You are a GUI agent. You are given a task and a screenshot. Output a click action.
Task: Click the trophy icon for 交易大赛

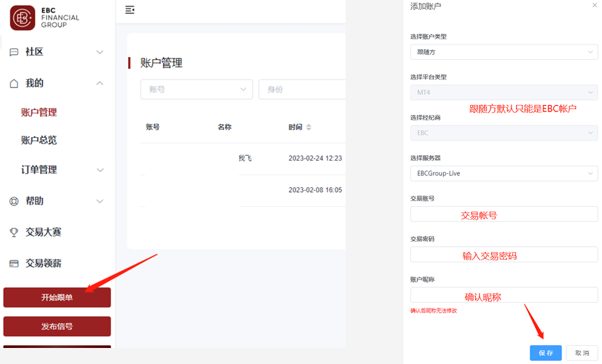14,232
